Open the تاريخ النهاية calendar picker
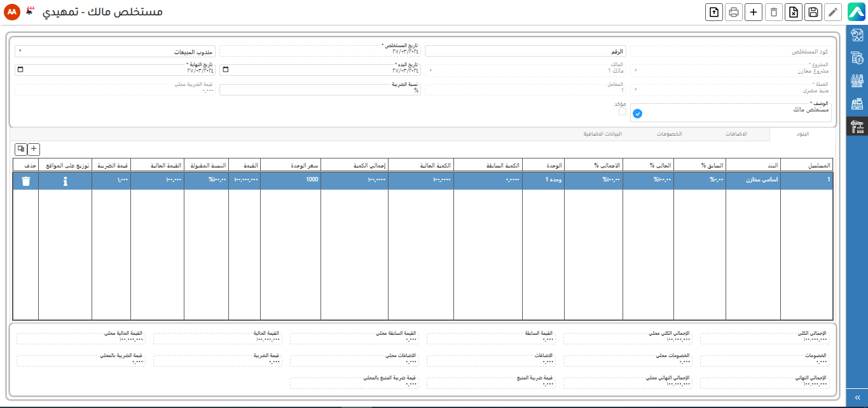 click(x=20, y=70)
